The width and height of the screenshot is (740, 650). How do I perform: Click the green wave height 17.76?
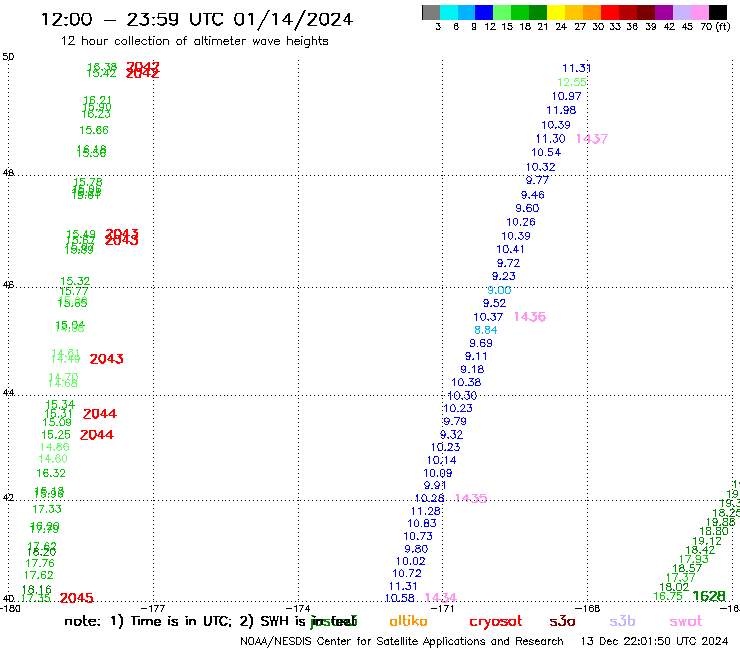point(40,564)
